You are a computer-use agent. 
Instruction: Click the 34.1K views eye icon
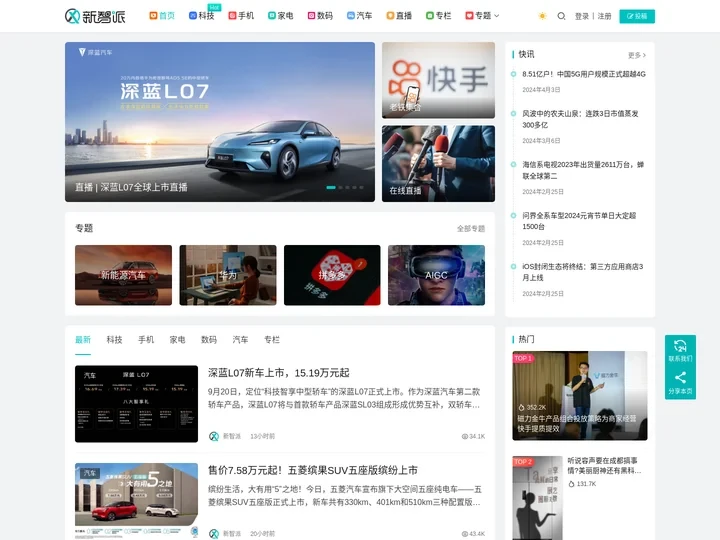tap(465, 436)
